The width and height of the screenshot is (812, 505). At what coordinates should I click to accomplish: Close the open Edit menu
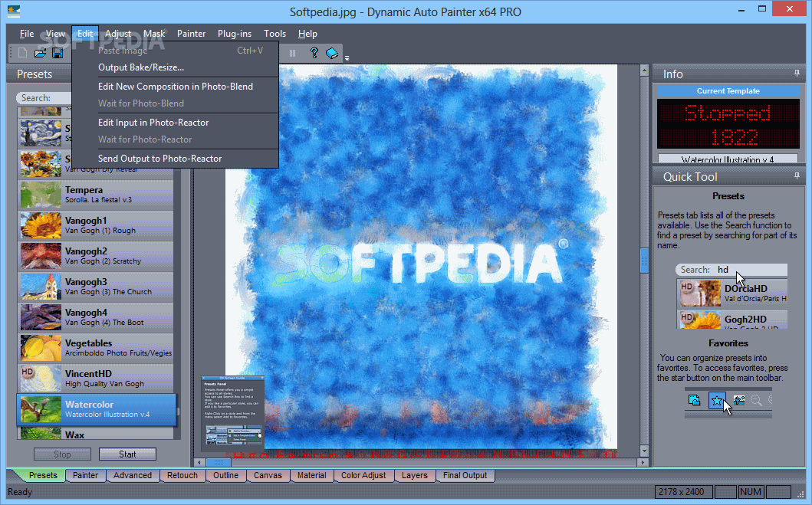[85, 34]
